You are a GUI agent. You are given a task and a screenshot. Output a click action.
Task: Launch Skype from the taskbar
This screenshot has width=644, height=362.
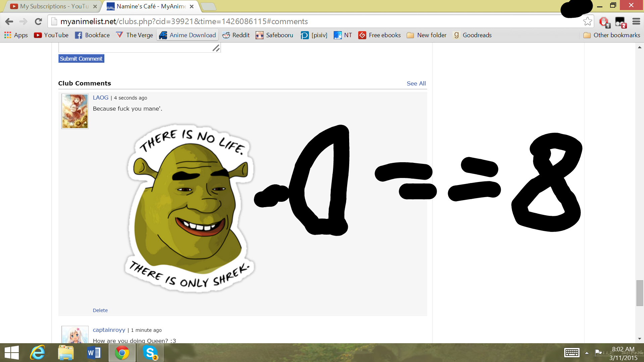pyautogui.click(x=150, y=353)
